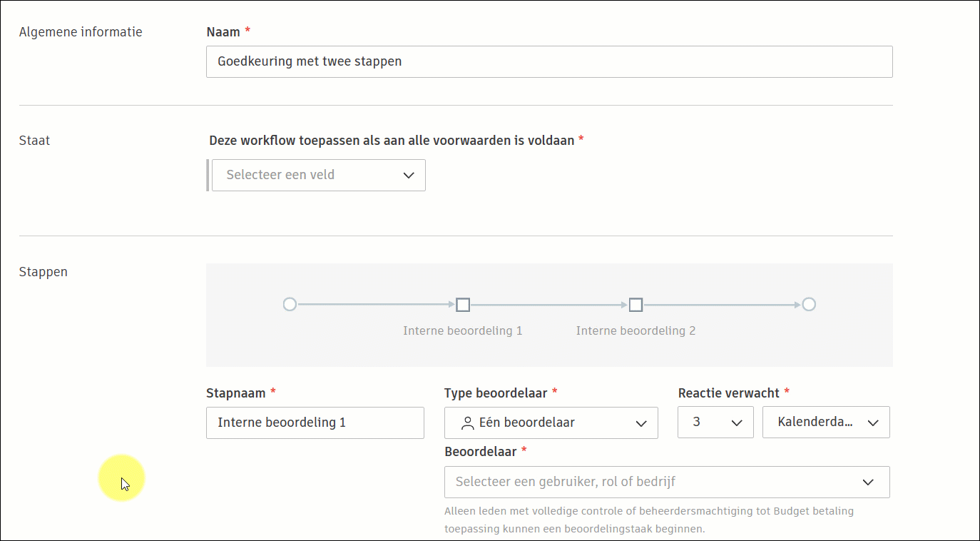Click the person icon beside 'Eén beoordelaar'
Screen dimensions: 980x541
tap(468, 423)
